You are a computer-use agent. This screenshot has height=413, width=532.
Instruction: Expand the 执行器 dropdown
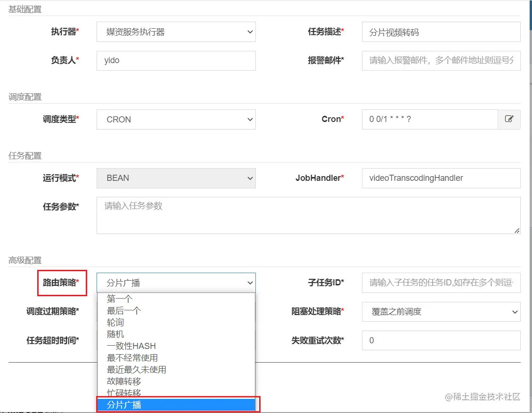click(x=176, y=32)
